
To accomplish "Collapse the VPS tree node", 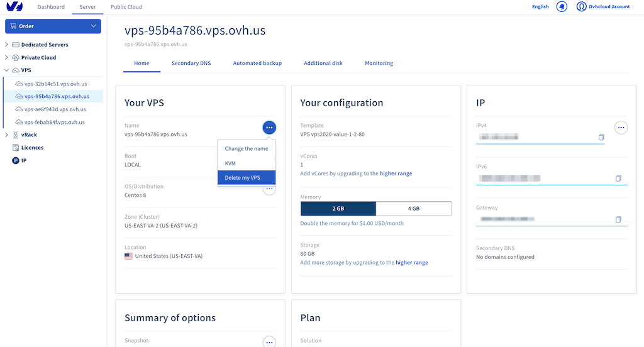I will pyautogui.click(x=6, y=70).
